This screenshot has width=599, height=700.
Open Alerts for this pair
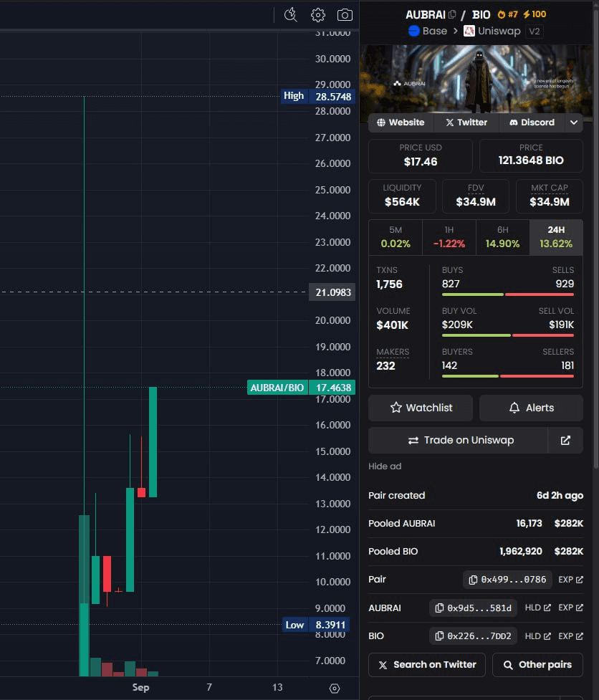pyautogui.click(x=531, y=408)
